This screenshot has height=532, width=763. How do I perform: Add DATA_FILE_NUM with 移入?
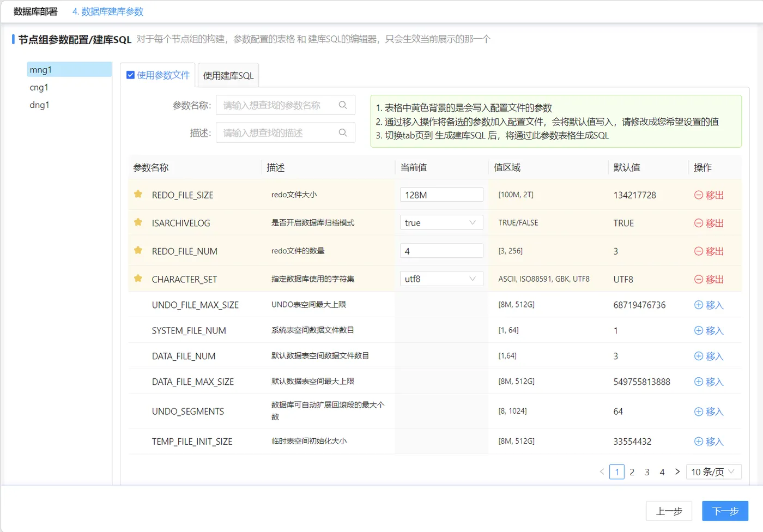pyautogui.click(x=709, y=356)
